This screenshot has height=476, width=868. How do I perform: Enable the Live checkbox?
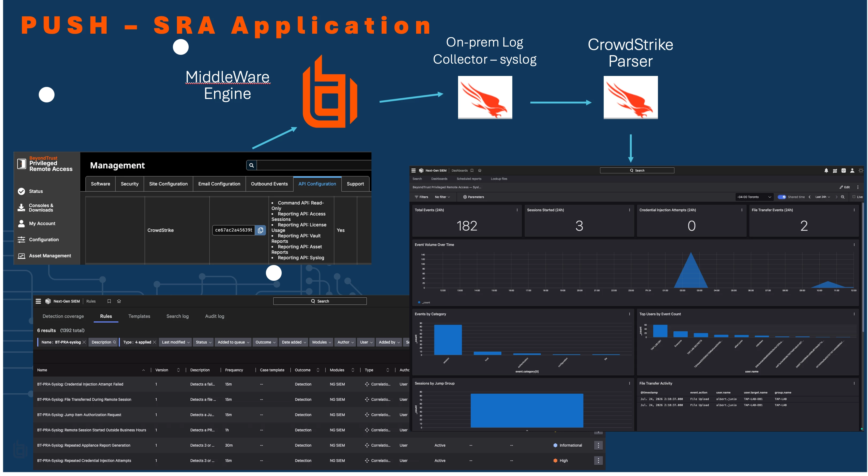tap(854, 197)
